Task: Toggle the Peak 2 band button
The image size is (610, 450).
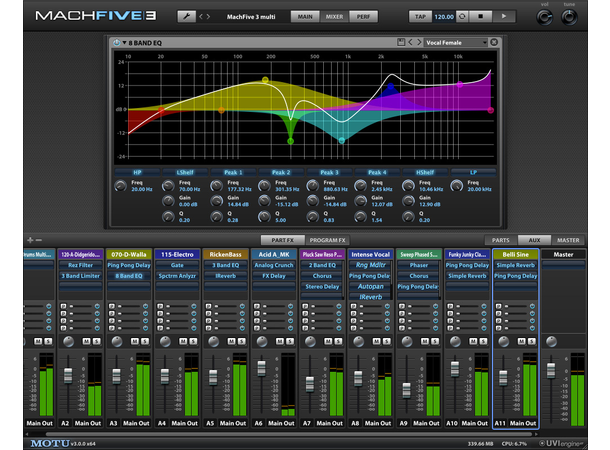Action: click(281, 172)
